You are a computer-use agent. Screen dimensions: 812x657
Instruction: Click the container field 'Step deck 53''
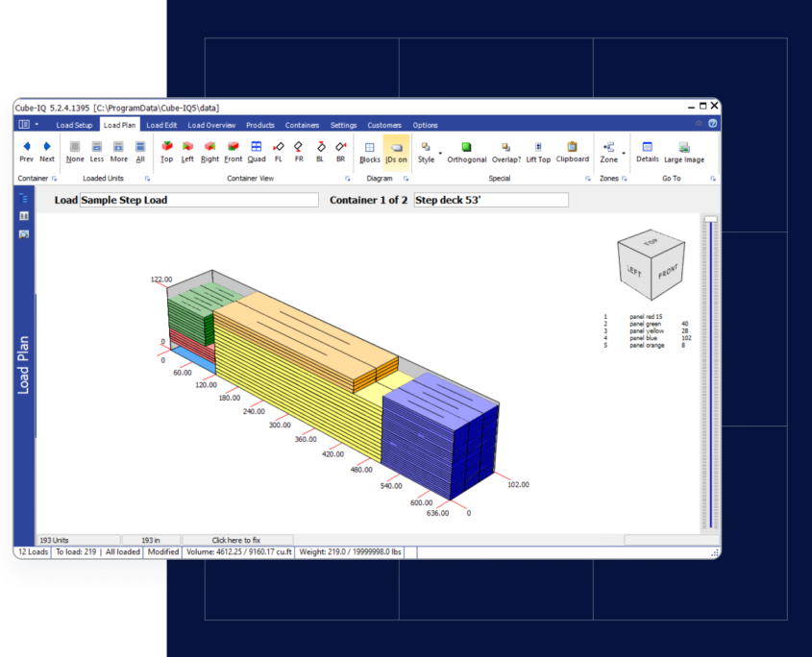[x=491, y=200]
